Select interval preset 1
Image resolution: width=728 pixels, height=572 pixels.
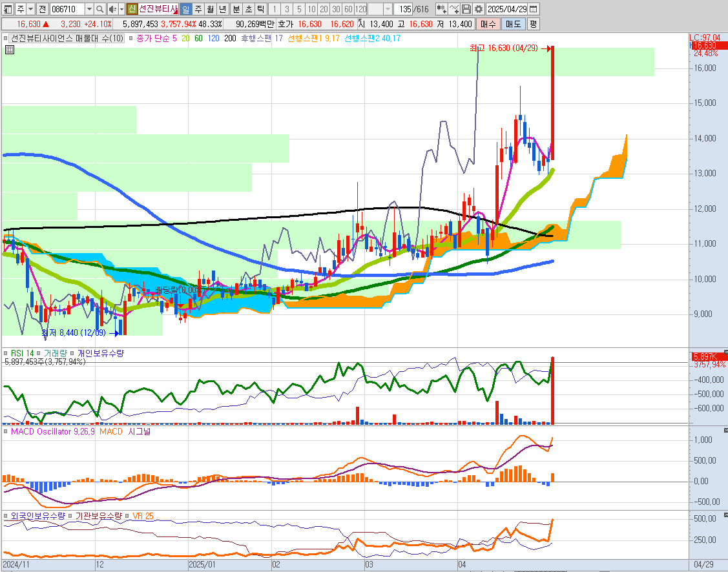click(275, 9)
